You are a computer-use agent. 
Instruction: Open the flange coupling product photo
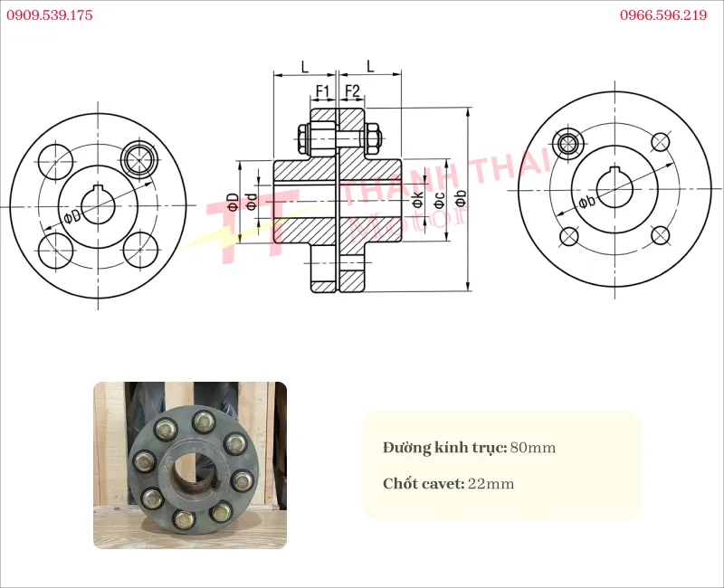(190, 465)
